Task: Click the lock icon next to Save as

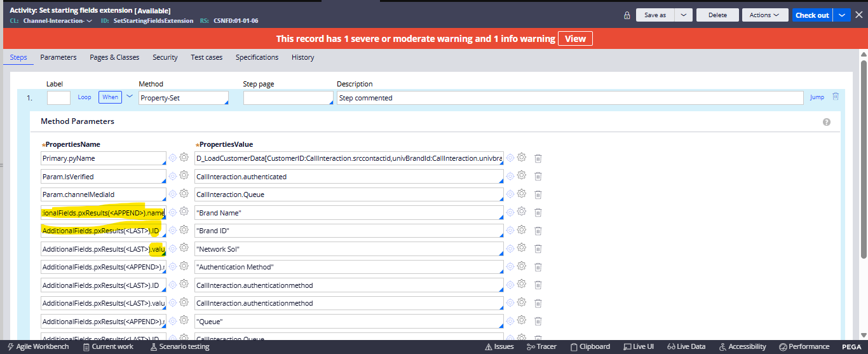Action: point(627,15)
